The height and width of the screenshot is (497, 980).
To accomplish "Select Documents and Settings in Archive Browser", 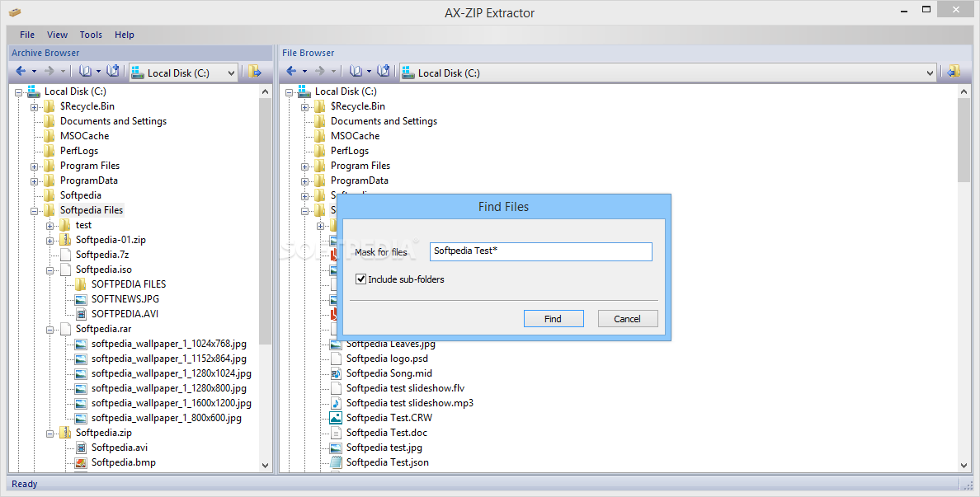I will pyautogui.click(x=113, y=120).
